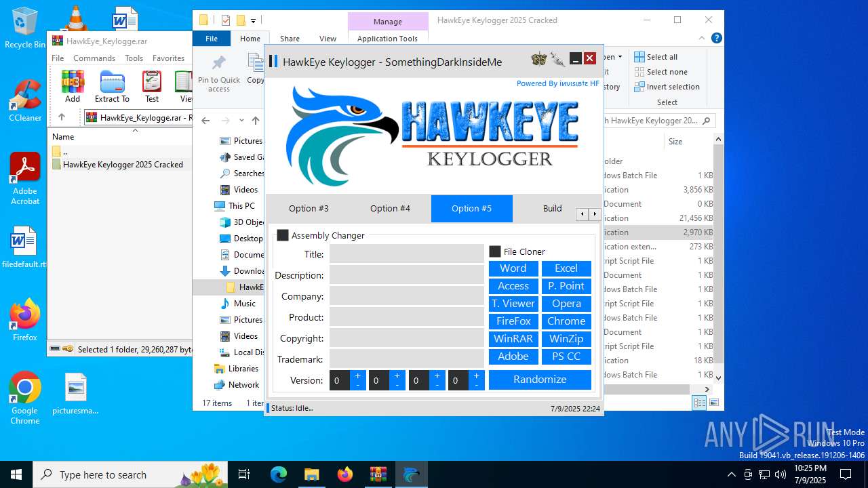Increase the last Version number
This screenshot has height=488, width=868.
pos(477,375)
